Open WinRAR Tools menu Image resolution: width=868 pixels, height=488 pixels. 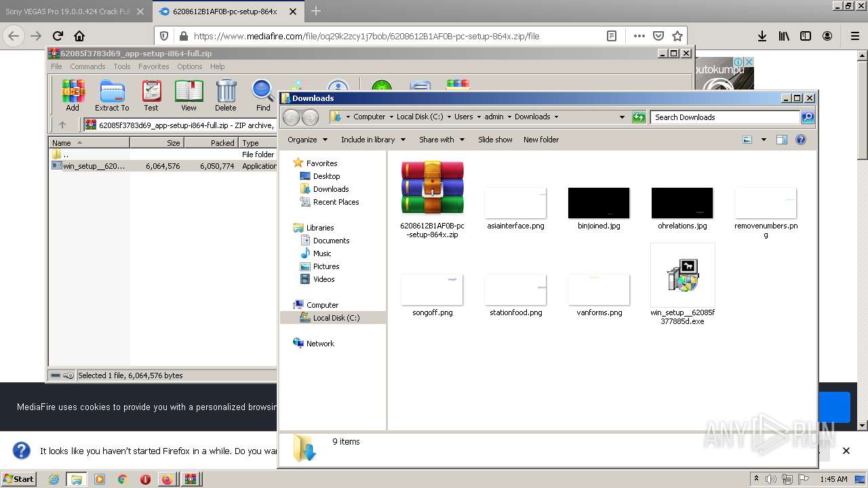[122, 66]
